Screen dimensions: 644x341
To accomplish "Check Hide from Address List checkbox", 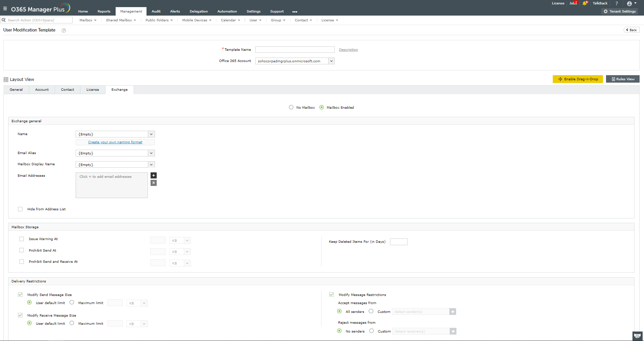I will click(x=20, y=209).
